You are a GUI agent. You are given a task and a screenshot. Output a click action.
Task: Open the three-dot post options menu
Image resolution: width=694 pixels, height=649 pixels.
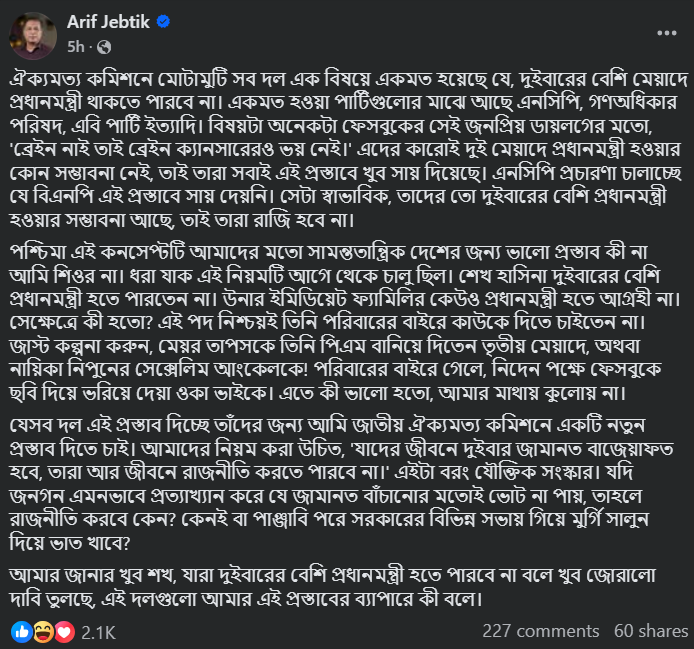[667, 33]
